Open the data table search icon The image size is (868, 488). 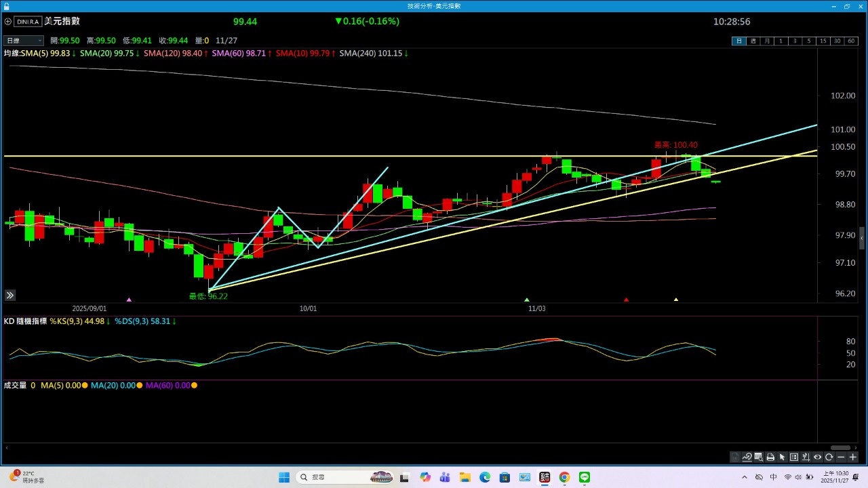pos(758,457)
